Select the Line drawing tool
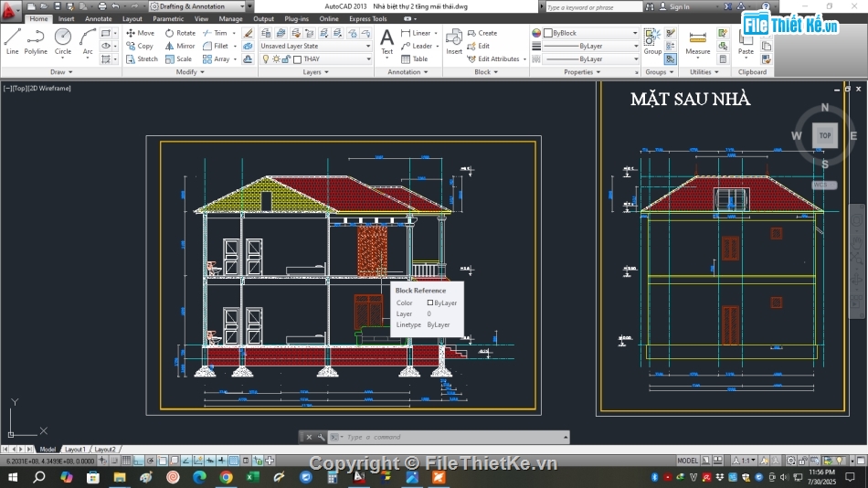Viewport: 868px width, 488px height. 12,42
